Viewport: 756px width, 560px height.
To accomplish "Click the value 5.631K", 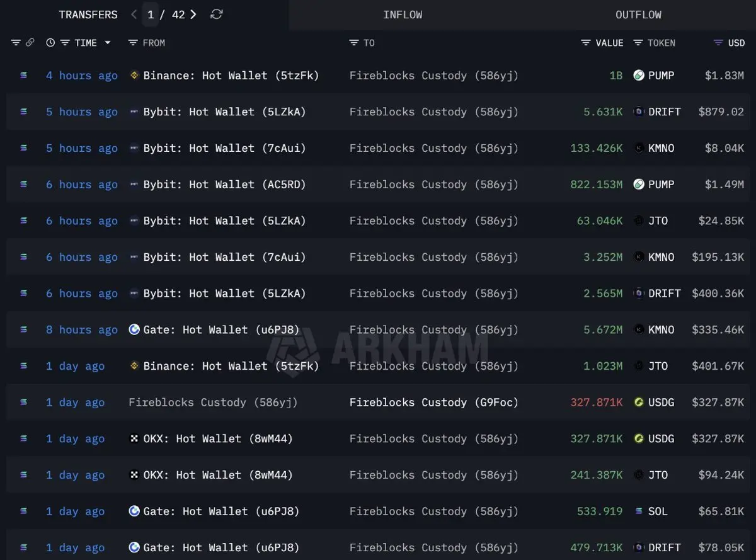I will [603, 112].
